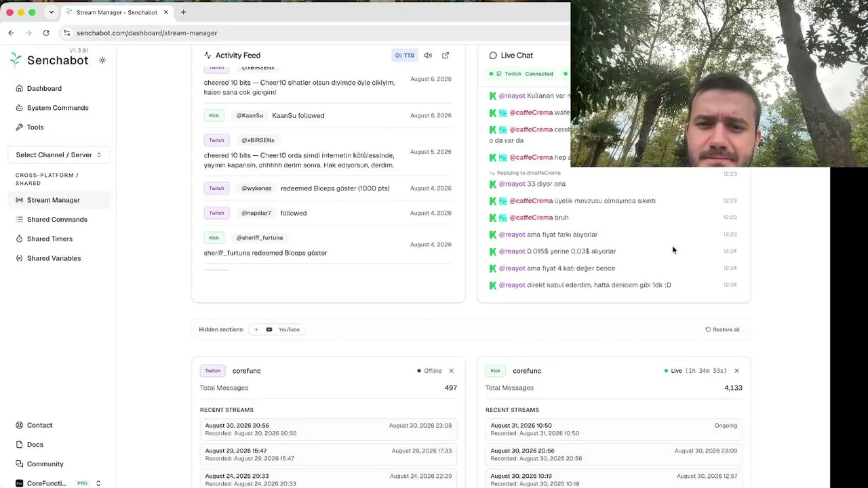This screenshot has width=868, height=488.
Task: Click the Live Chat speech bubble icon
Action: click(x=493, y=56)
